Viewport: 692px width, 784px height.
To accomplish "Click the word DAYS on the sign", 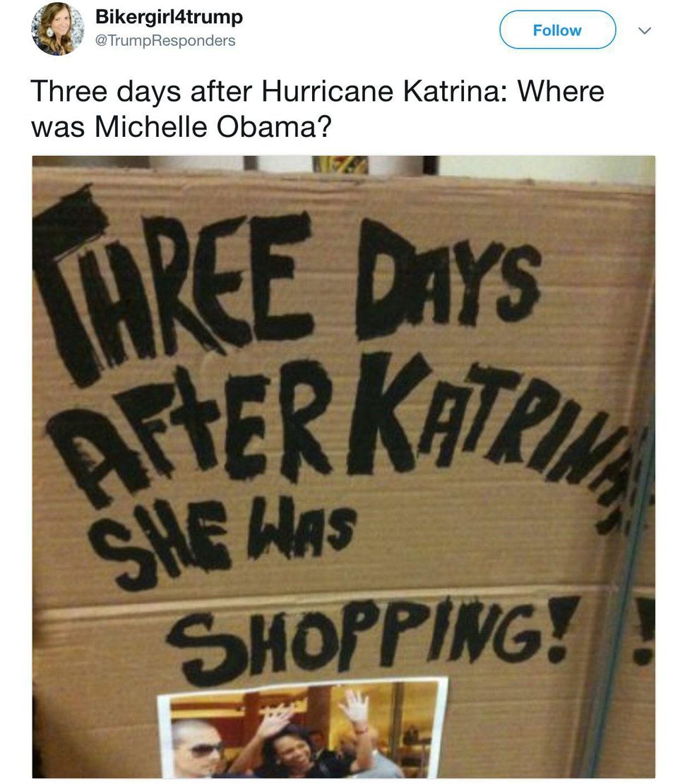I will click(448, 280).
